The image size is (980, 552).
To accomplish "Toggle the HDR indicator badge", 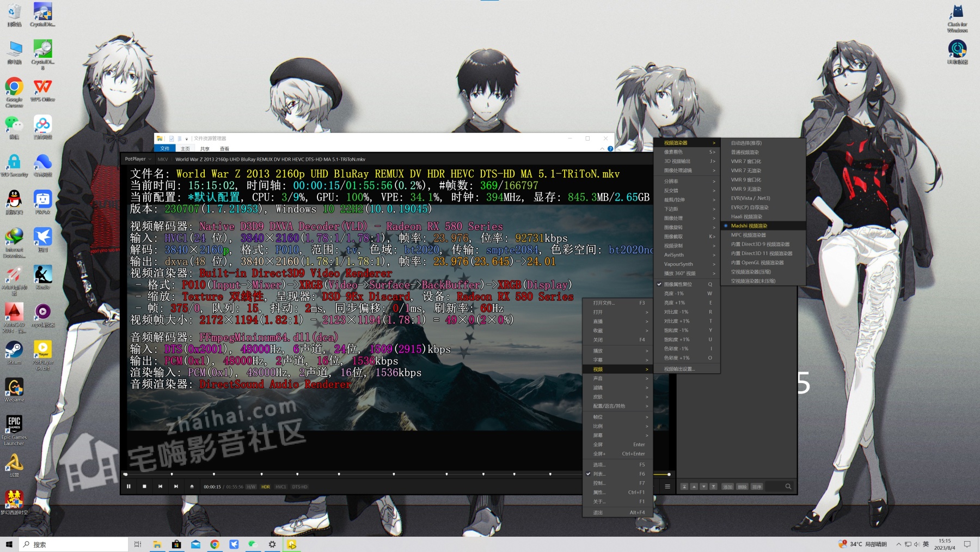I will [266, 487].
